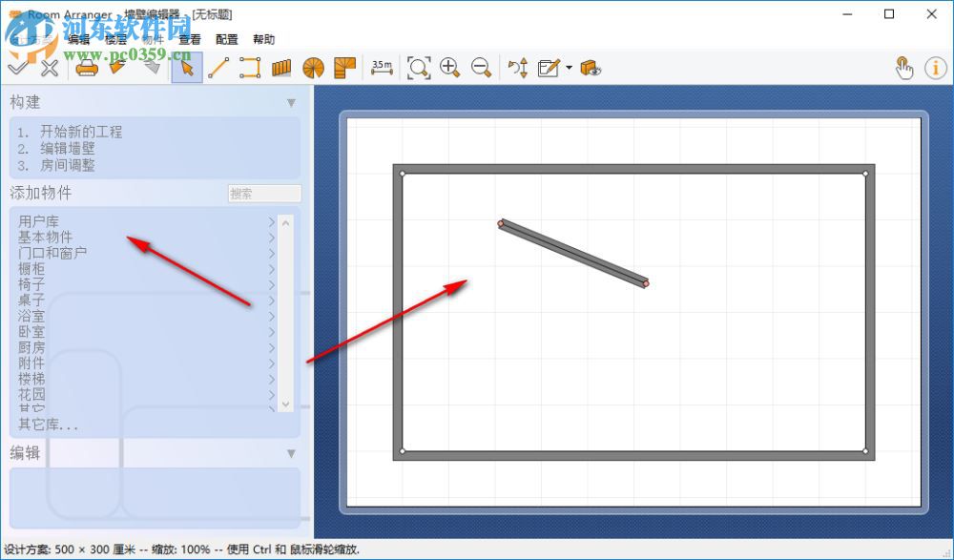This screenshot has height=560, width=954.
Task: Expand the 桌子 category
Action: (x=146, y=301)
